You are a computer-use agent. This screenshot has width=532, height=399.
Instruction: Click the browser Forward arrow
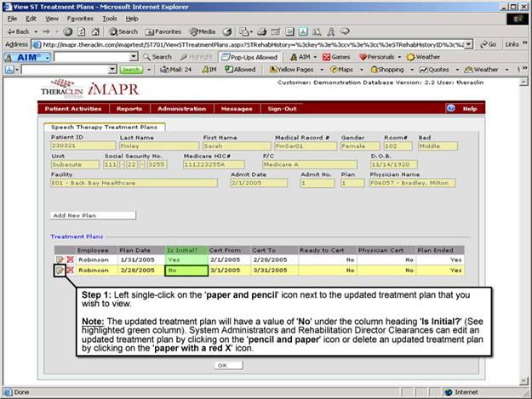(x=47, y=31)
